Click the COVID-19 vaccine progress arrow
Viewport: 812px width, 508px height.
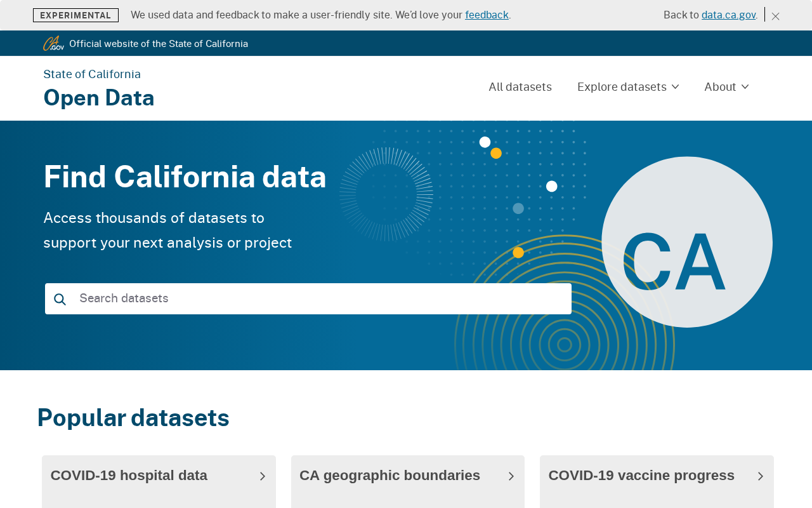[x=760, y=476]
